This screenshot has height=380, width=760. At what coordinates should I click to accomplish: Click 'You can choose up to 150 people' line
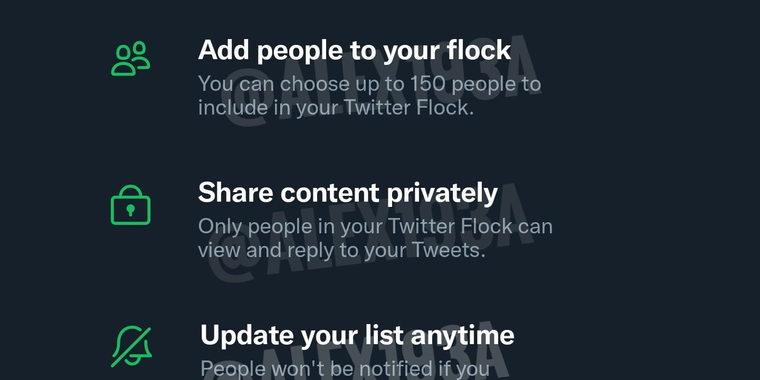[x=369, y=85]
